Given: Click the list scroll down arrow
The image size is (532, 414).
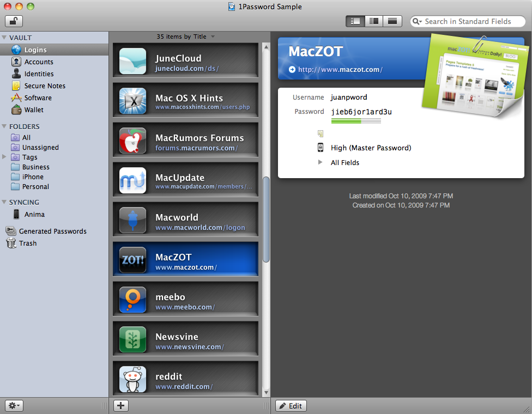Looking at the screenshot, I should tap(267, 393).
